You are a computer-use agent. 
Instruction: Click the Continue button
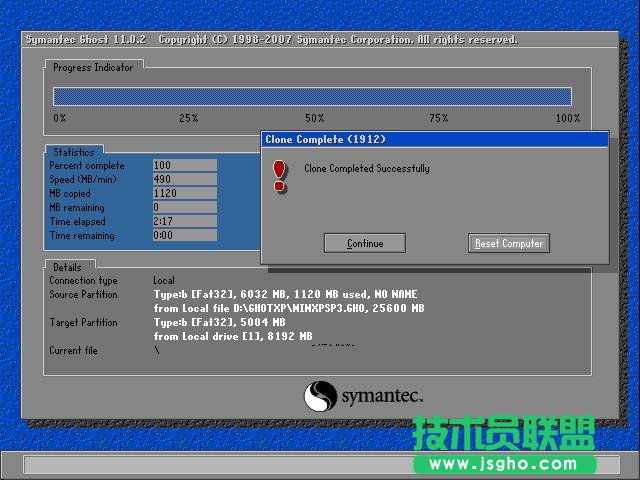pos(365,243)
